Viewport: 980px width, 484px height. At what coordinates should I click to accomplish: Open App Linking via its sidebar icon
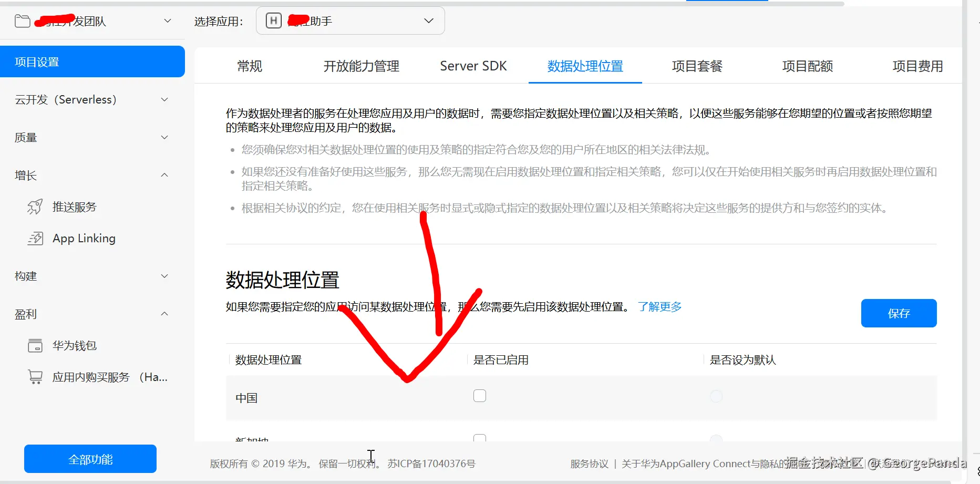click(x=34, y=238)
